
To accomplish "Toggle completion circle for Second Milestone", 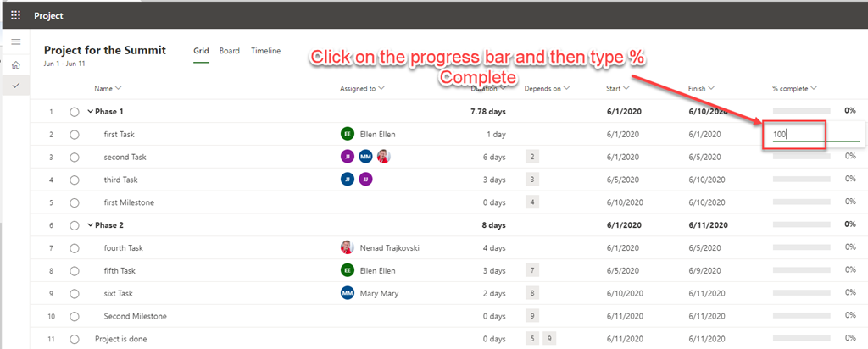I will (75, 316).
